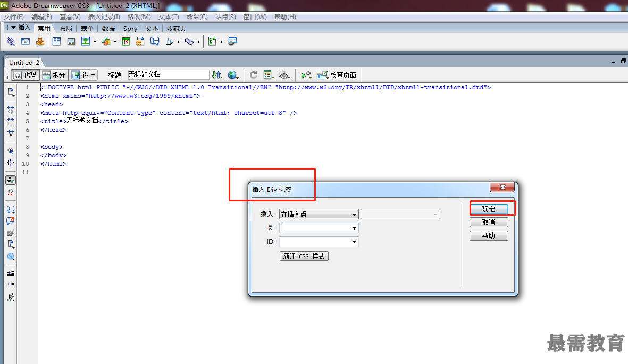The height and width of the screenshot is (364, 628).
Task: Click Validate Markup icon
Action: 306,75
